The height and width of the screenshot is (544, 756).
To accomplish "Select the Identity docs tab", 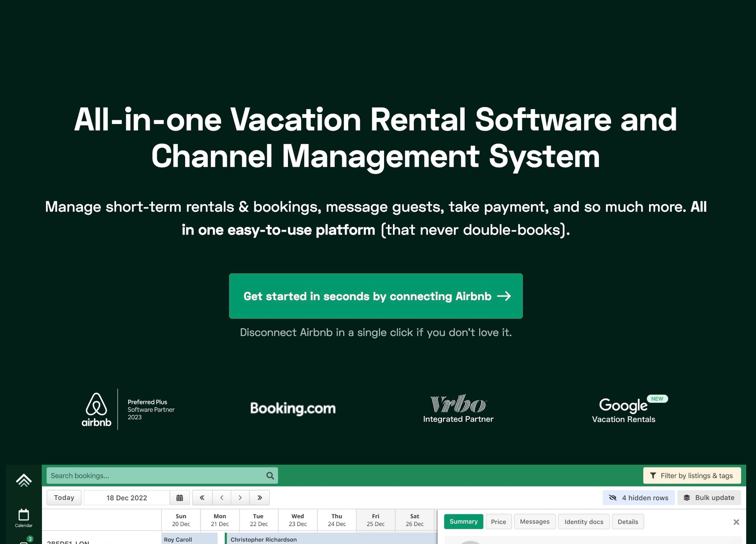I will click(x=584, y=522).
